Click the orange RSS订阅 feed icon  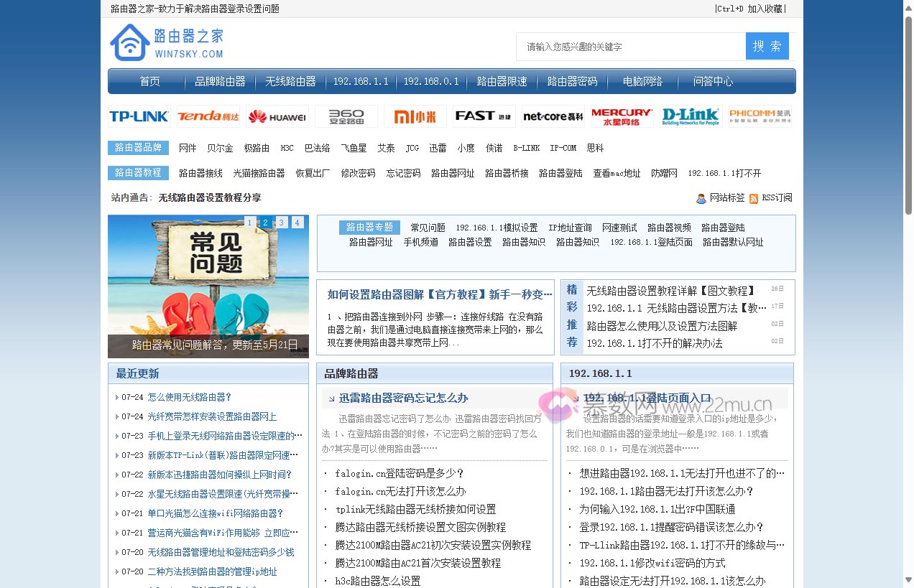(x=753, y=197)
